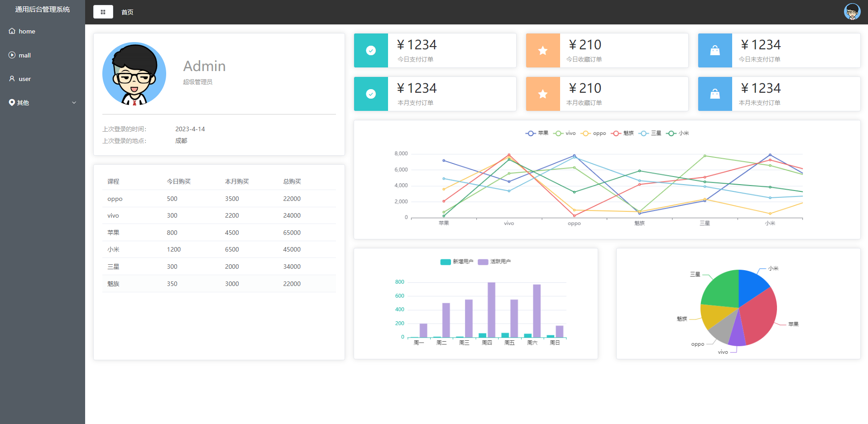Screen dimensions: 868x424
Task: Click the mall play-circle icon in sidebar
Action: [12, 55]
